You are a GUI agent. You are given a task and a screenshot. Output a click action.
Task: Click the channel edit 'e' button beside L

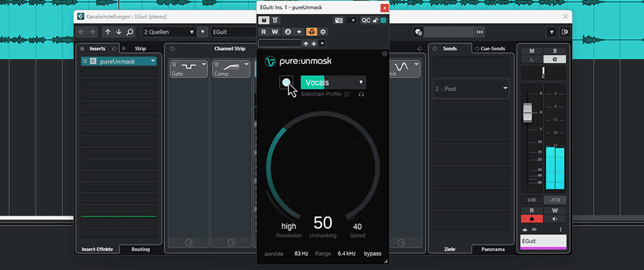point(555,59)
